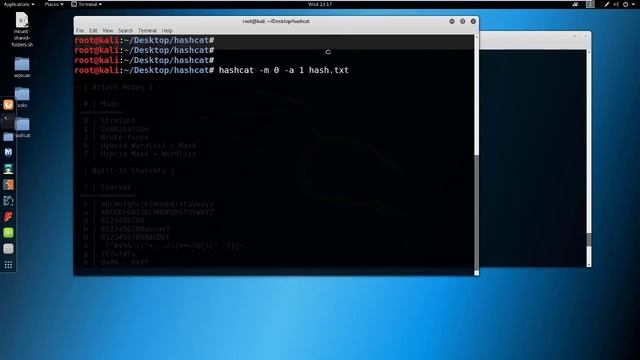
Task: Open the power system menu icon
Action: (625, 4)
